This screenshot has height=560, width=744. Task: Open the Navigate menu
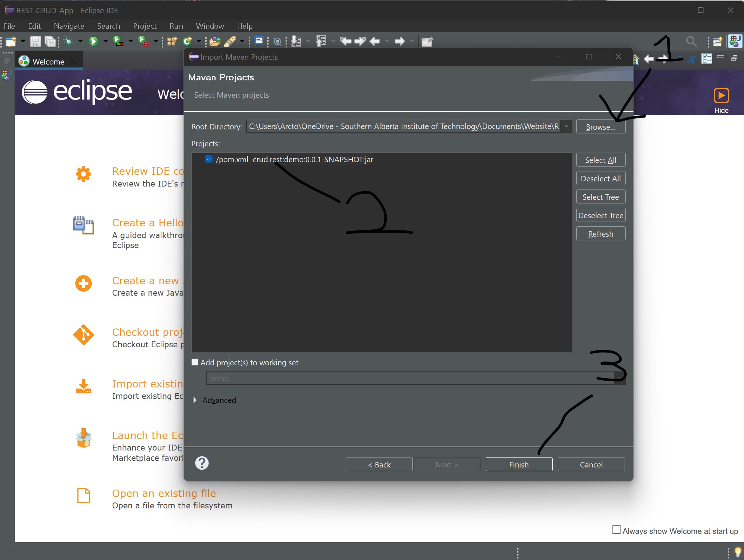click(x=69, y=26)
